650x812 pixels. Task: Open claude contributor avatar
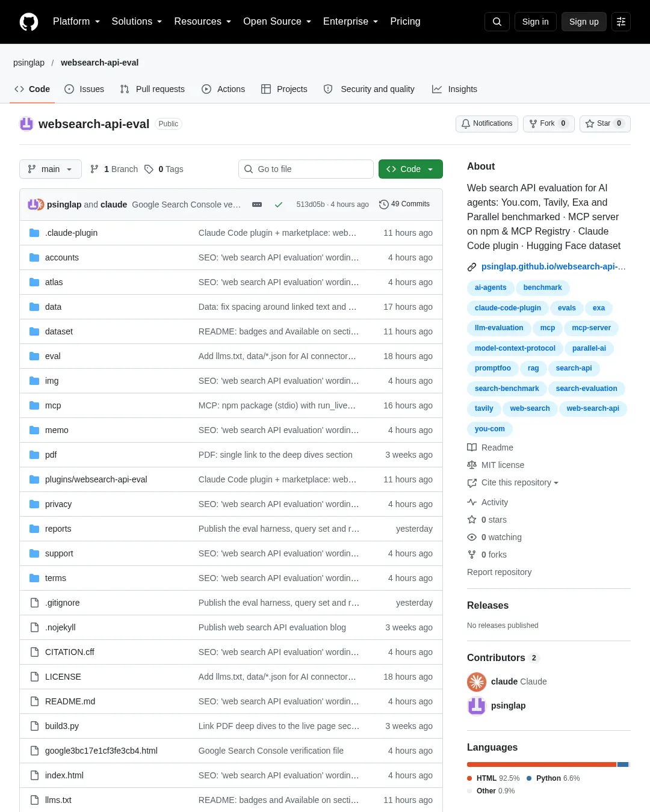(x=477, y=681)
